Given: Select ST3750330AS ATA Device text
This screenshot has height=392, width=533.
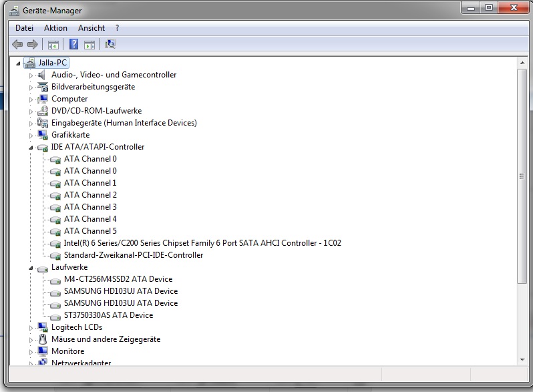Looking at the screenshot, I should click(x=109, y=315).
